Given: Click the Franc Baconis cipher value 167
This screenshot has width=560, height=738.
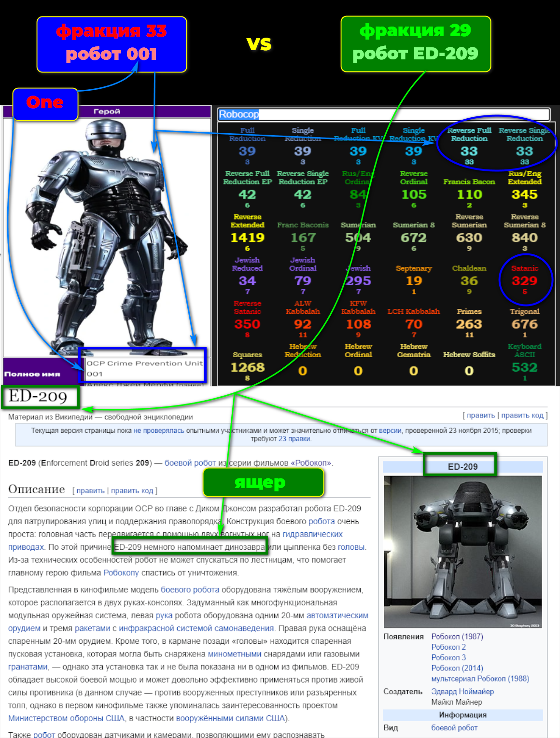Looking at the screenshot, I should [x=303, y=238].
